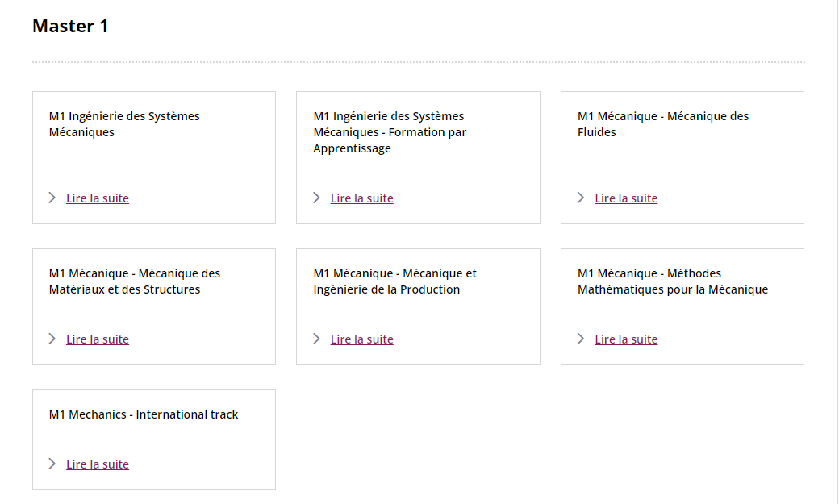Image resolution: width=839 pixels, height=504 pixels.
Task: Click chevron icon under M1 Ingénierie des Systèmes Mécaniques
Action: click(x=52, y=198)
